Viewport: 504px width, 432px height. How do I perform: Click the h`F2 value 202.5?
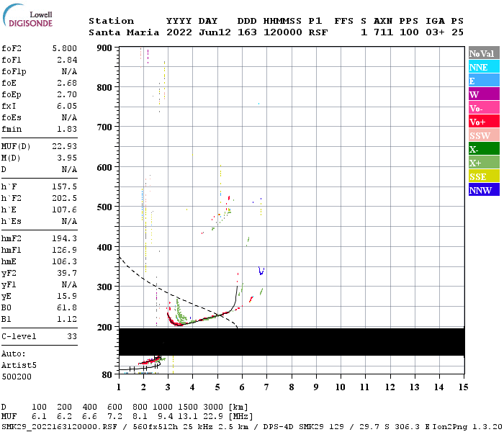[64, 198]
